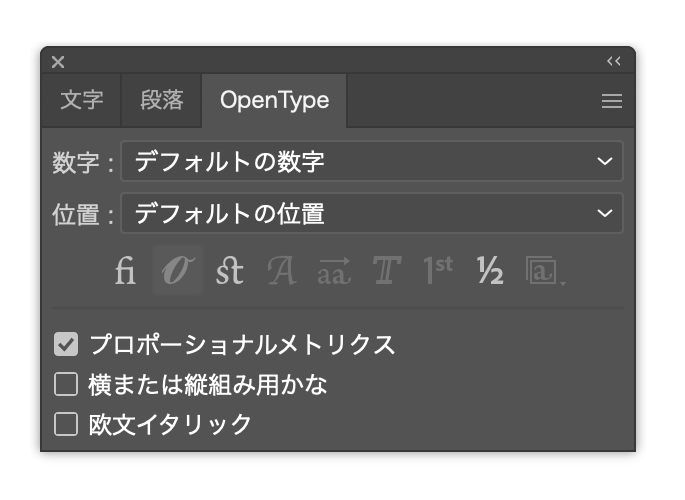Switch to the 文字 tab

coord(81,101)
